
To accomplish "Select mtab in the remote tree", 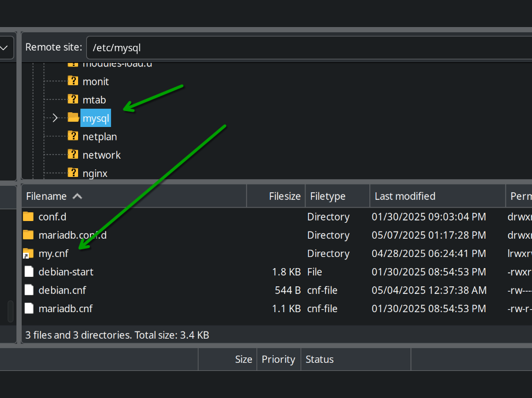I will pos(95,100).
